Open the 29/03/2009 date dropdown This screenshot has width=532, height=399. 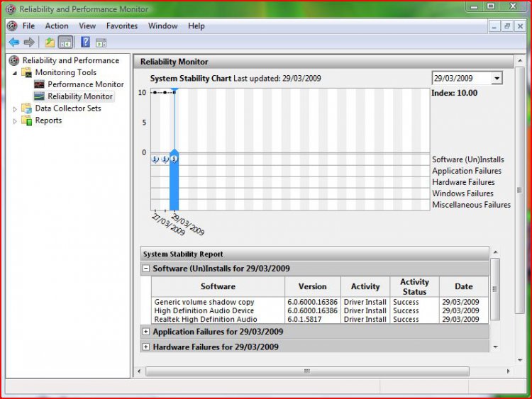pos(497,78)
